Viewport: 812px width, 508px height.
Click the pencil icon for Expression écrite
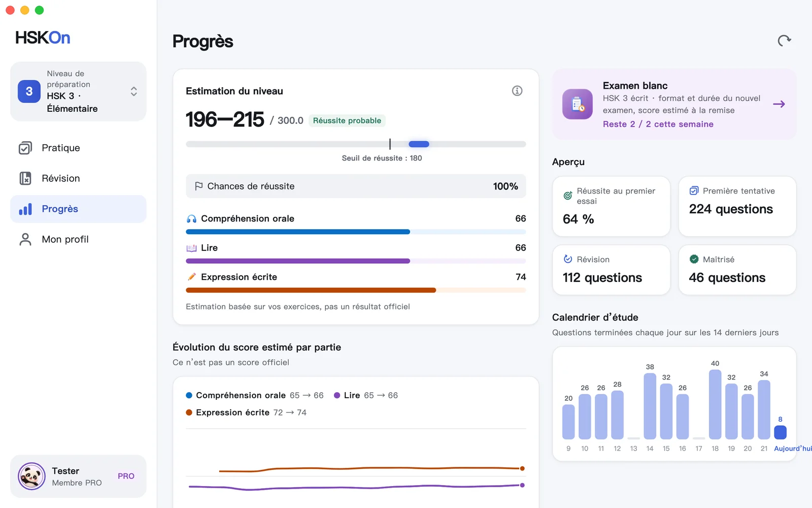[191, 277]
